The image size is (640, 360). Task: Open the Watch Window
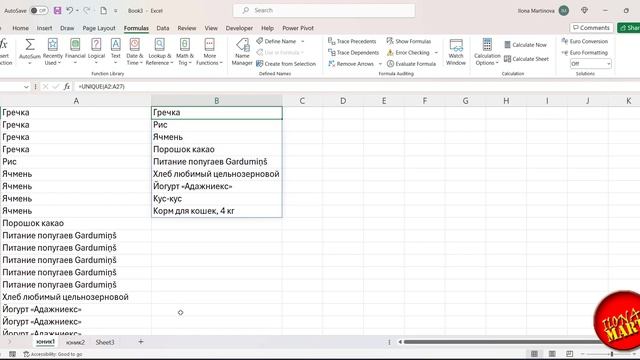456,52
